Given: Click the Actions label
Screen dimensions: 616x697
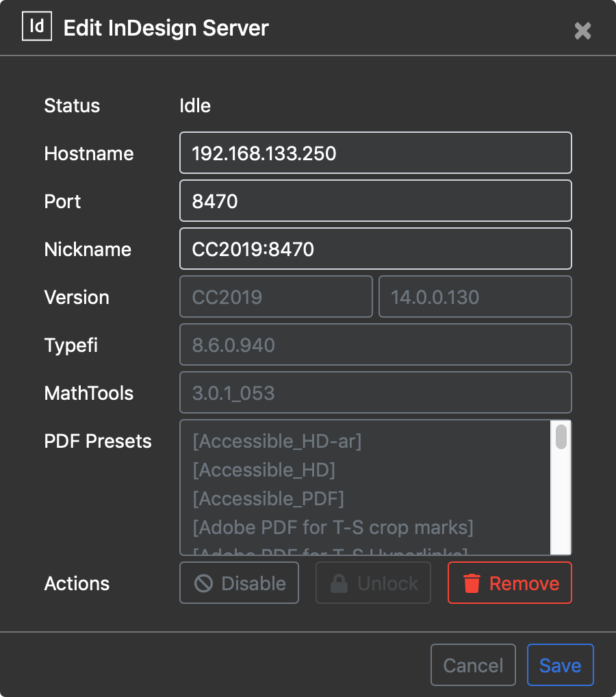Looking at the screenshot, I should click(77, 583).
